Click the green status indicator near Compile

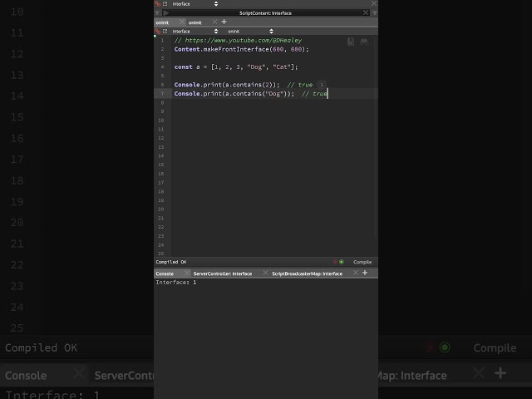click(x=342, y=262)
